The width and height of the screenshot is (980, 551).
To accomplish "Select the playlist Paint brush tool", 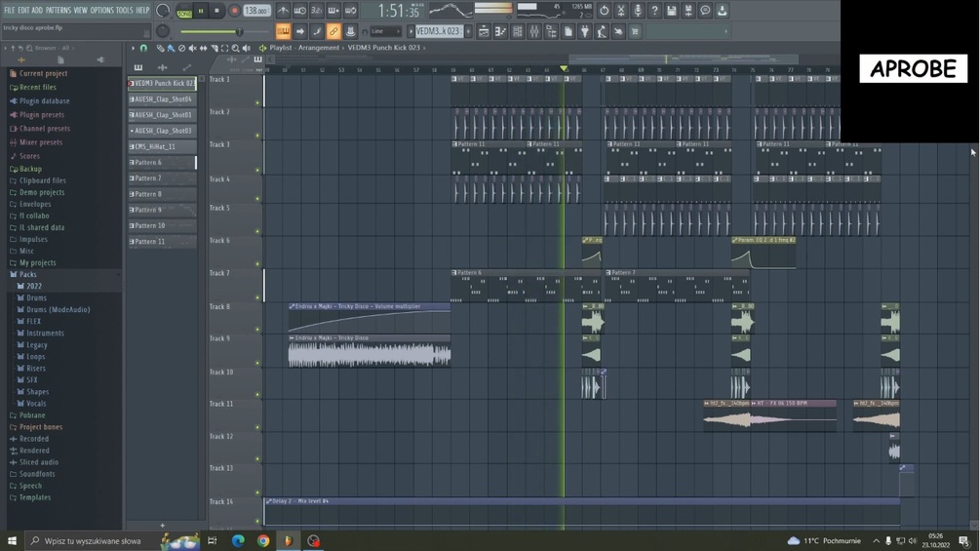I will pyautogui.click(x=171, y=48).
